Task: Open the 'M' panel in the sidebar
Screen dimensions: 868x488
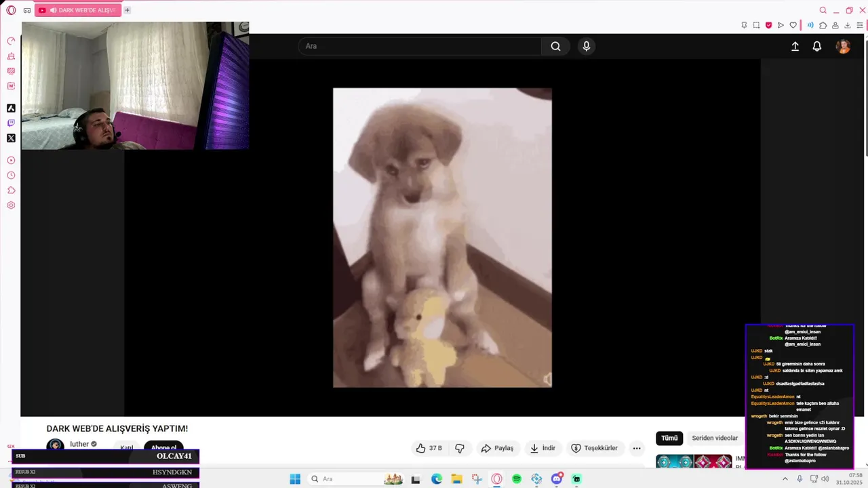Action: 11,86
